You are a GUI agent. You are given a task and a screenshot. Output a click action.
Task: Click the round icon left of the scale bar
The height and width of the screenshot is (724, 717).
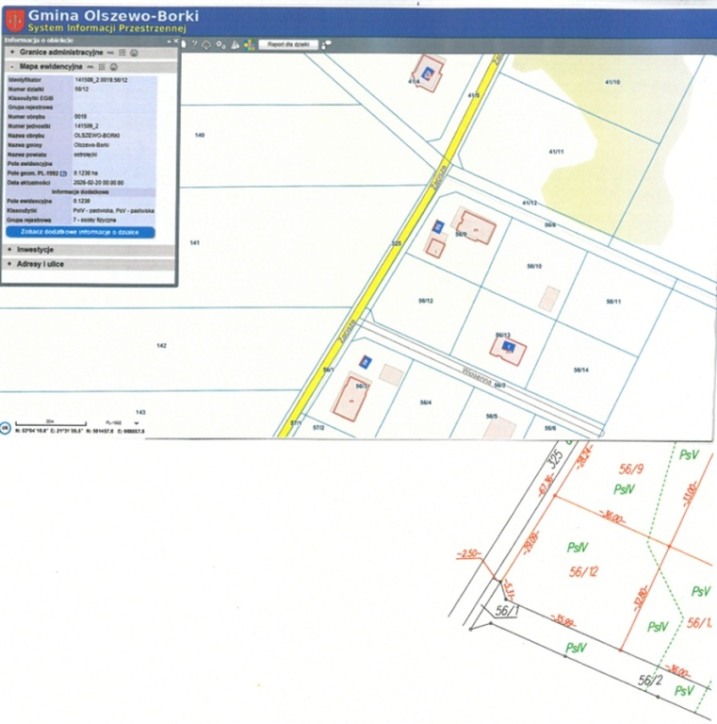(x=5, y=427)
